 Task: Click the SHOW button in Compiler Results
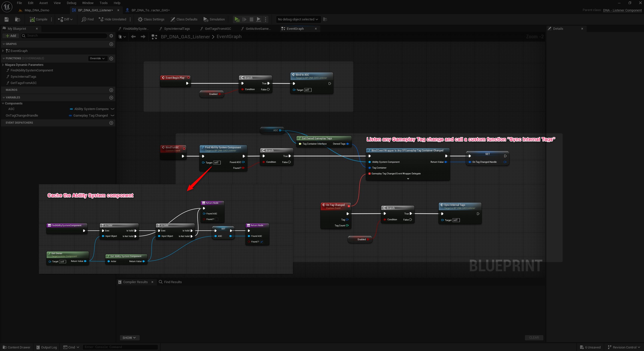[129, 338]
